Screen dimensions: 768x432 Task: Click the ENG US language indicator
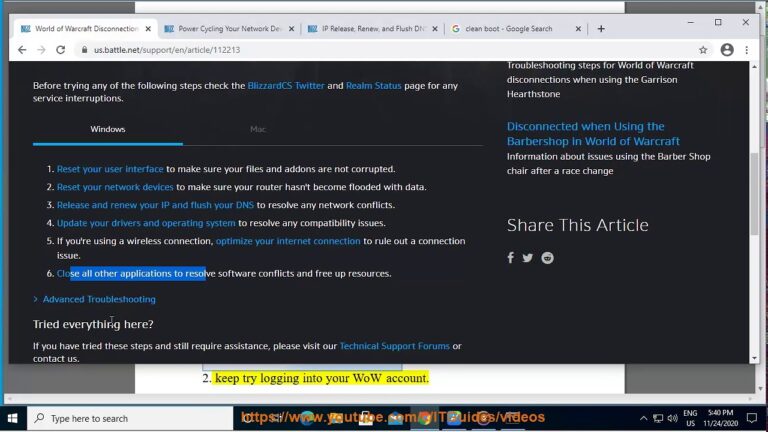tap(690, 418)
